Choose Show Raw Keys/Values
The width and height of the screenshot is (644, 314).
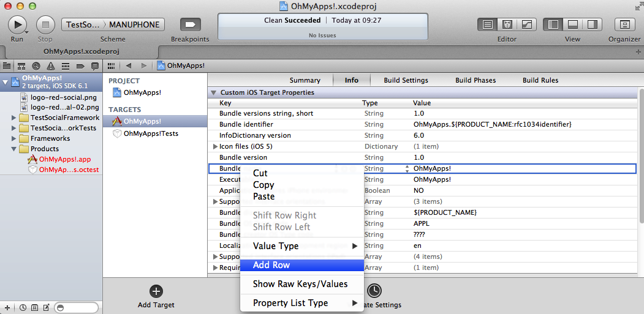(x=302, y=284)
